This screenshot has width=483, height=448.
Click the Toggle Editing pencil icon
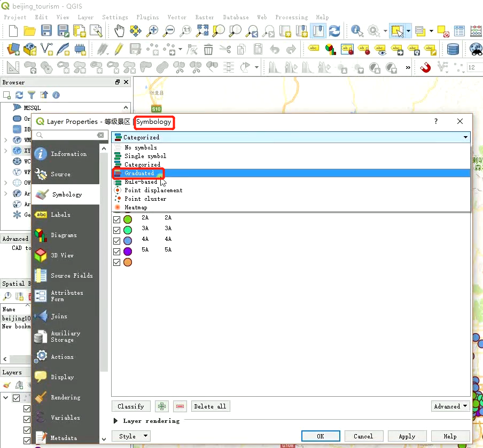tap(119, 49)
